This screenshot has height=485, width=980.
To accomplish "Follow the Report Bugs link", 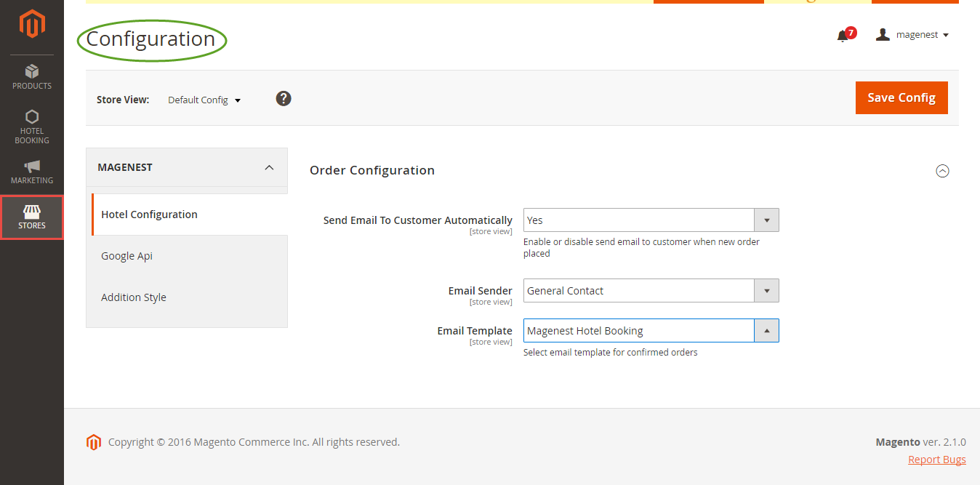I will coord(937,460).
